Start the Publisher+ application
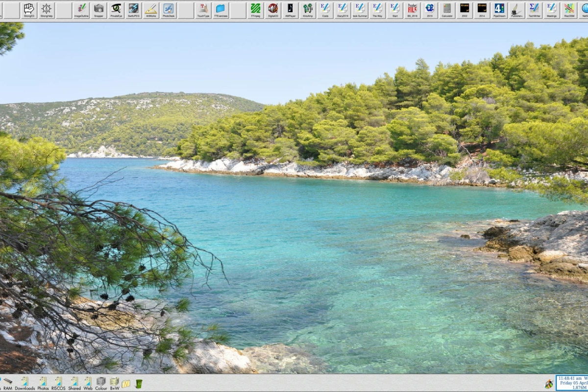The height and width of the screenshot is (392, 588). [x=516, y=10]
